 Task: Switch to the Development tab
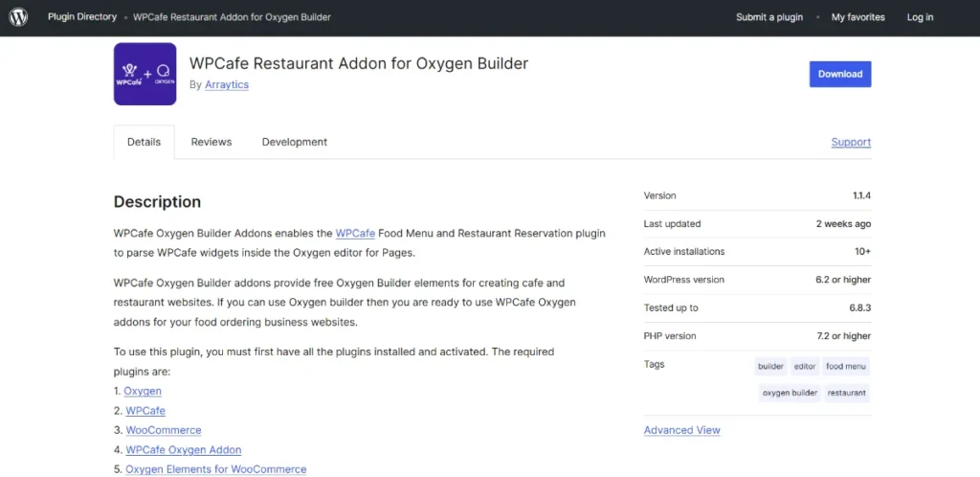point(295,142)
